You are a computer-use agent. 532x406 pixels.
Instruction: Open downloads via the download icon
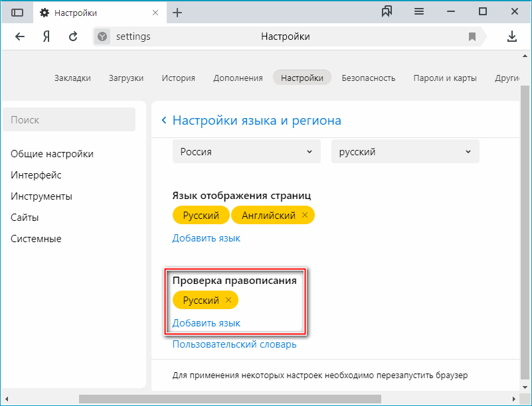511,37
